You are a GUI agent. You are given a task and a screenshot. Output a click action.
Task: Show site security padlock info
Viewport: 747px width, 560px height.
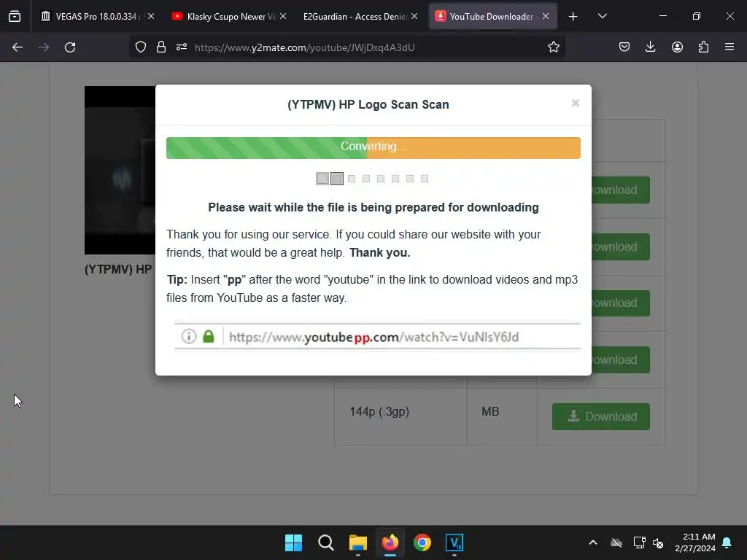click(x=161, y=47)
